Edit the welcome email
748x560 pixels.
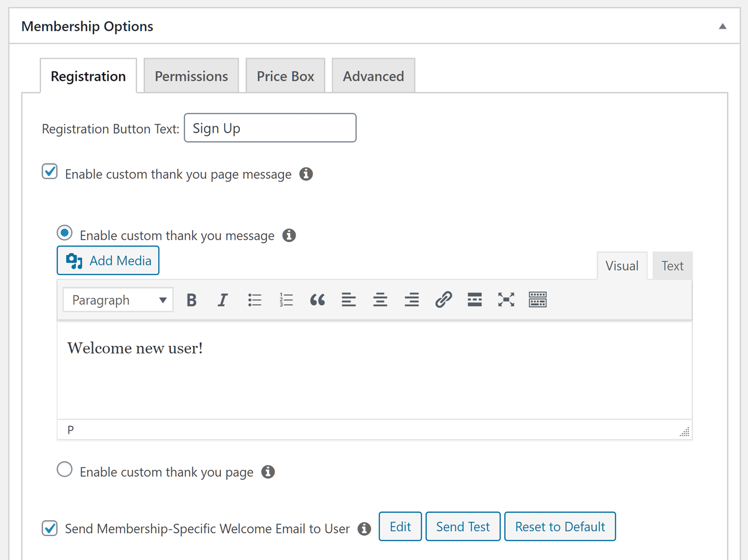pyautogui.click(x=400, y=526)
